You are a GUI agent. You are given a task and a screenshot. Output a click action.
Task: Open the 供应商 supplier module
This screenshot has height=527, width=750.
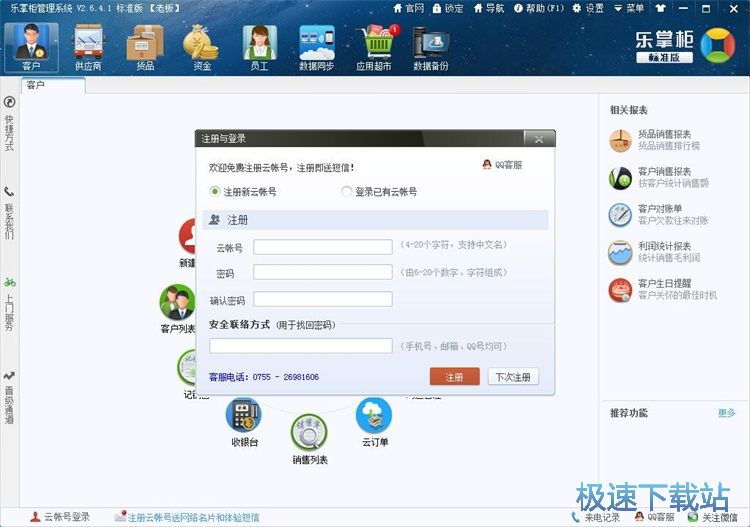[88, 47]
